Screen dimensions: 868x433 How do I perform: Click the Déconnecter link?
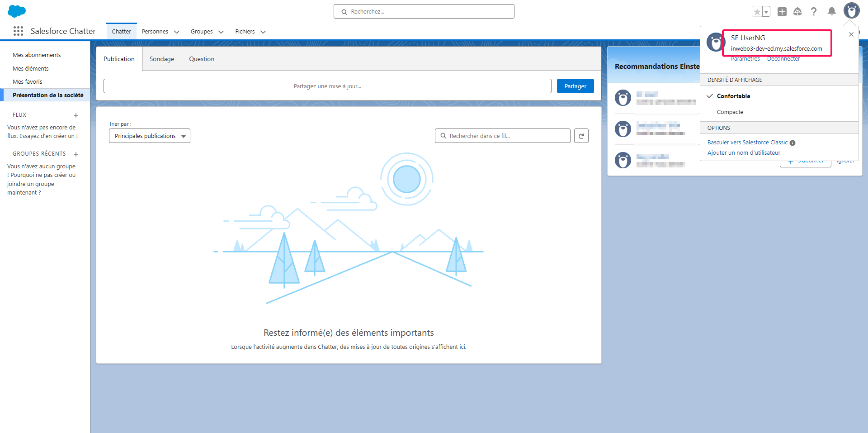(x=783, y=59)
